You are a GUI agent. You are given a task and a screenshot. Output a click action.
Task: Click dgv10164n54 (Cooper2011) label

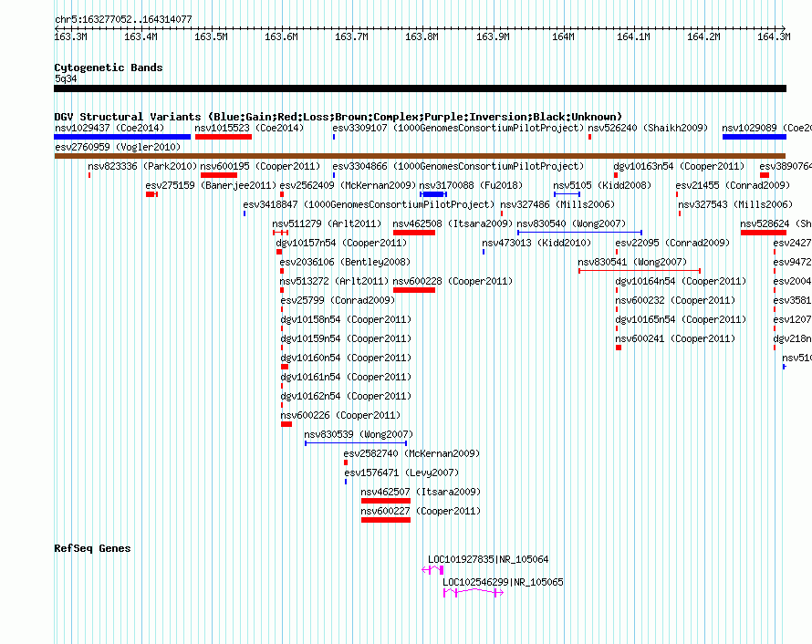click(x=681, y=281)
